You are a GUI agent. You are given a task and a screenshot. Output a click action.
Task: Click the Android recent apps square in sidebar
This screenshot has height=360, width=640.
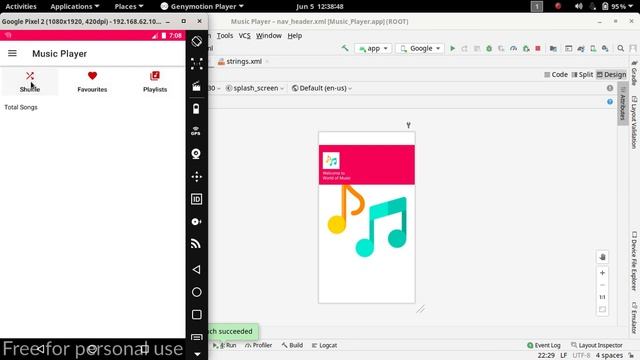196,314
